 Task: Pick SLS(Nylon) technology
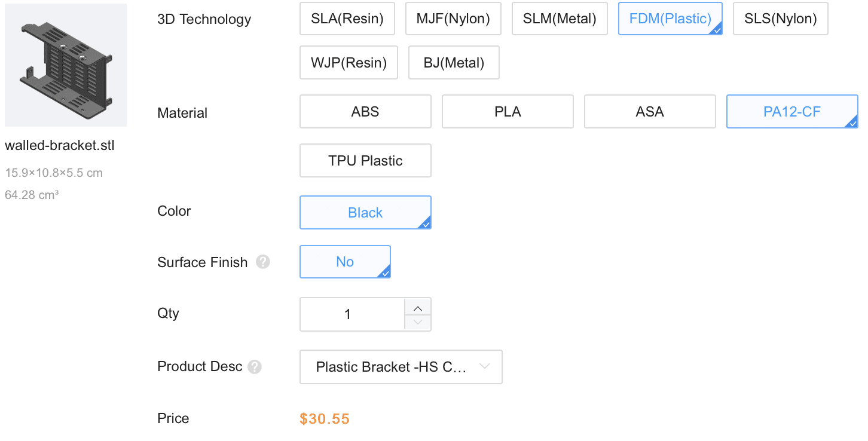780,19
